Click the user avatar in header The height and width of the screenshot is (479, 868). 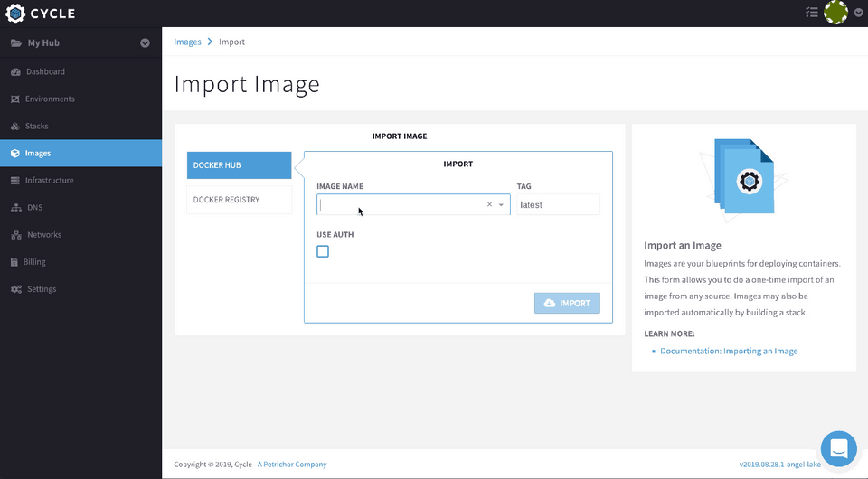click(x=835, y=12)
